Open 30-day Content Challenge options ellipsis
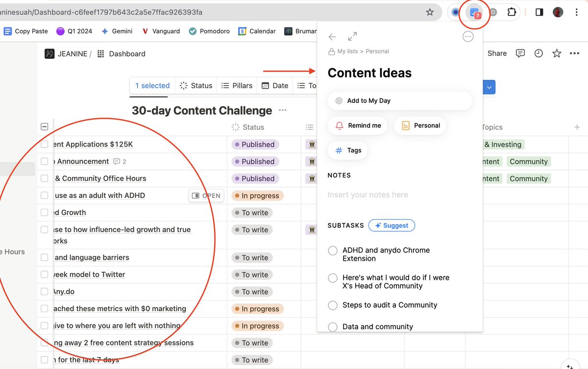The width and height of the screenshot is (588, 369). (283, 110)
